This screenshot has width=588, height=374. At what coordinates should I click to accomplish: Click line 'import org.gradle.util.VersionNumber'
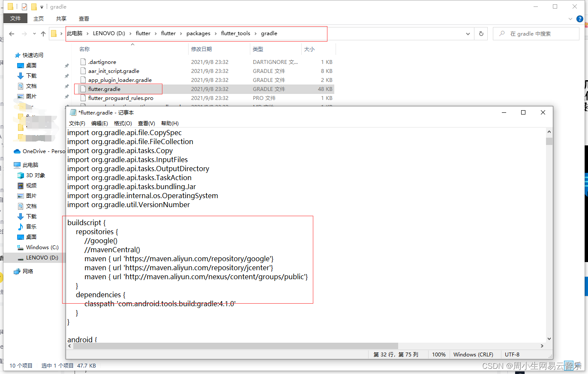click(129, 205)
